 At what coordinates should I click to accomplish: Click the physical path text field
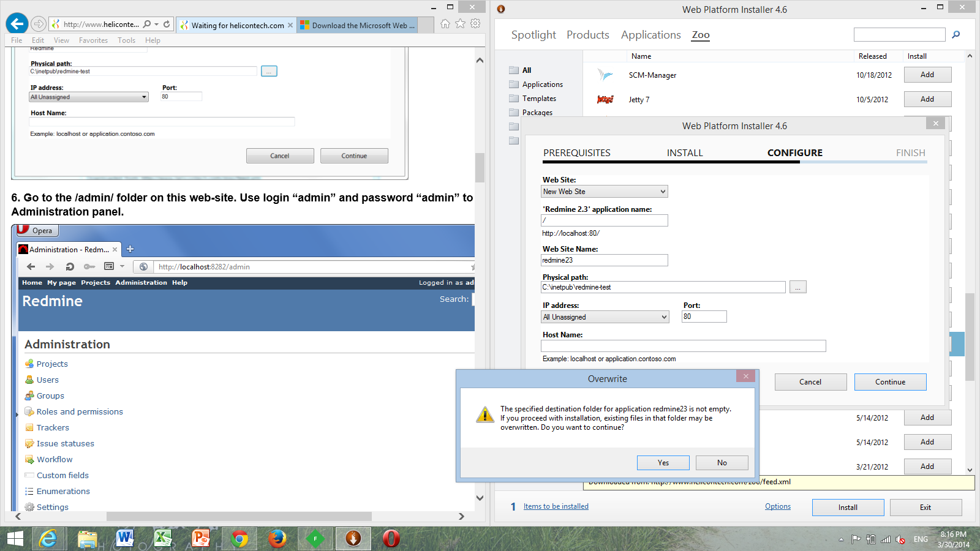(x=663, y=287)
